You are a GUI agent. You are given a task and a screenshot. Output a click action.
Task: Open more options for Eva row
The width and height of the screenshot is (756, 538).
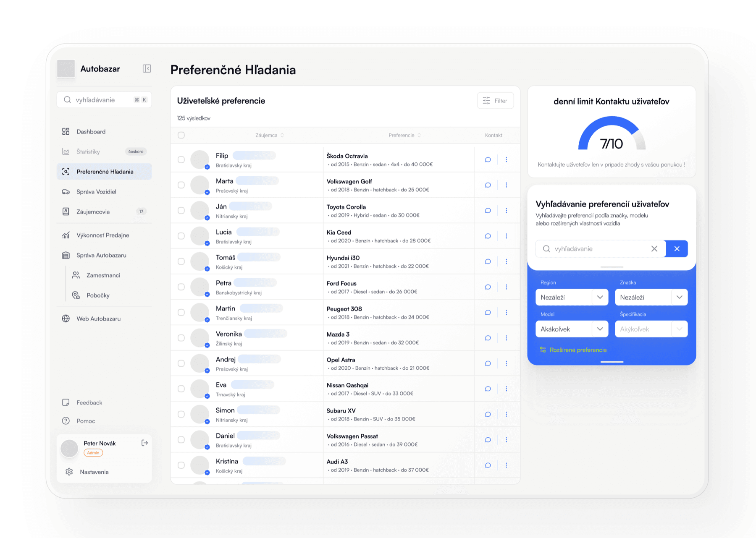[506, 389]
